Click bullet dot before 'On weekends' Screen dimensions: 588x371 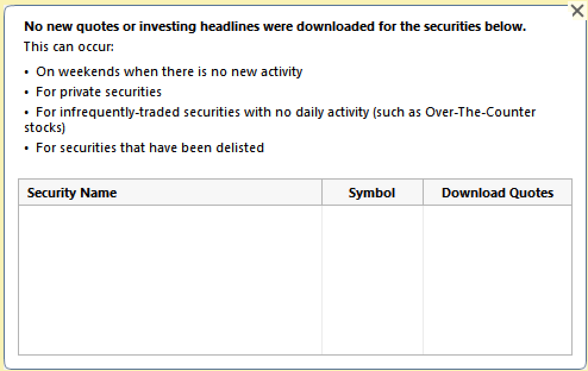[x=26, y=72]
